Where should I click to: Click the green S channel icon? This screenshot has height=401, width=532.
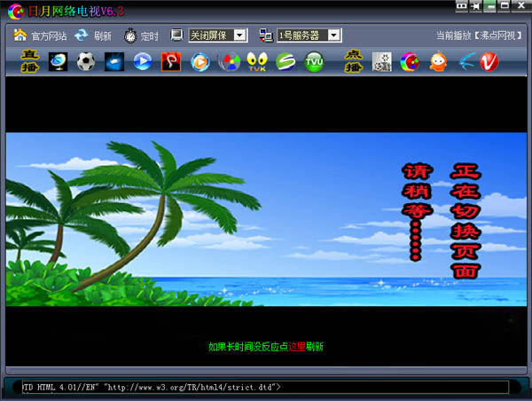[285, 61]
